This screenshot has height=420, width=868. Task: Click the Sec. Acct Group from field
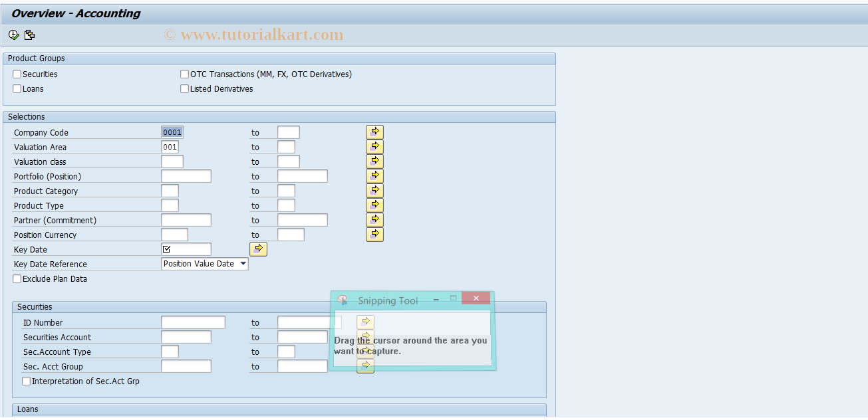[186, 366]
